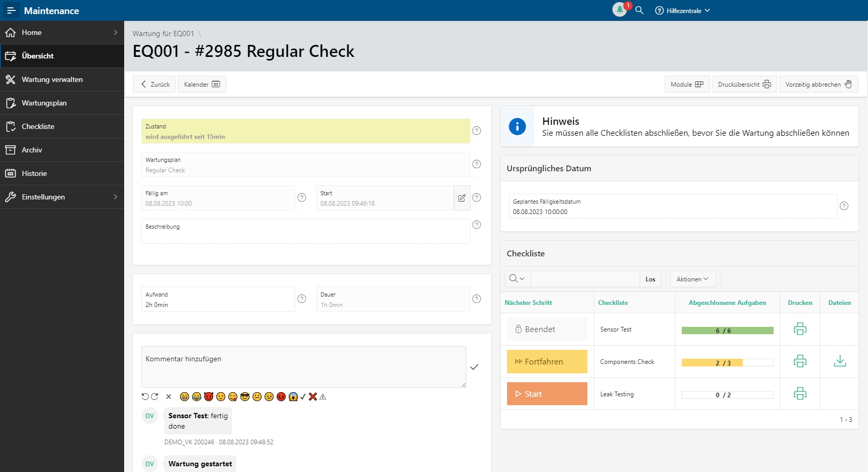The image size is (868, 472).
Task: Expand the Aktionen menu
Action: (692, 279)
